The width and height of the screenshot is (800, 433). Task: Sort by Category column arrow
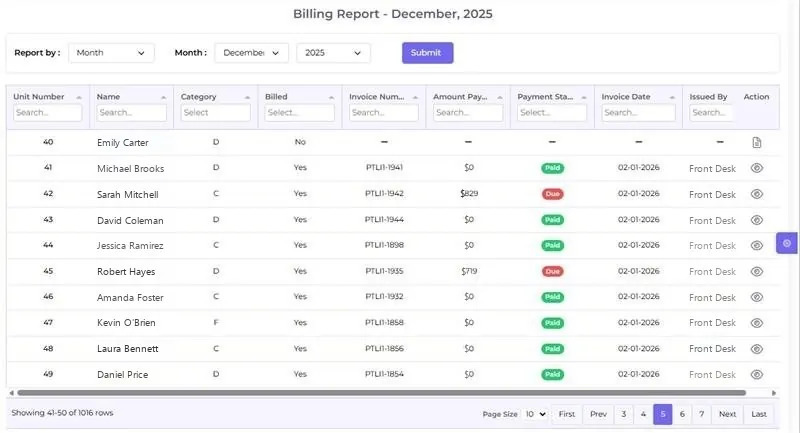coord(247,97)
